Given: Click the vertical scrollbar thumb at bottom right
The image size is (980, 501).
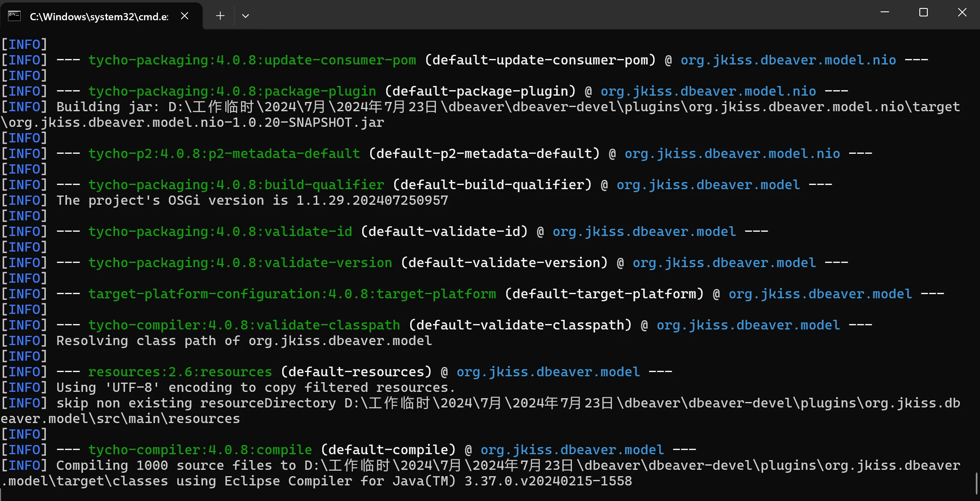Looking at the screenshot, I should point(976,483).
